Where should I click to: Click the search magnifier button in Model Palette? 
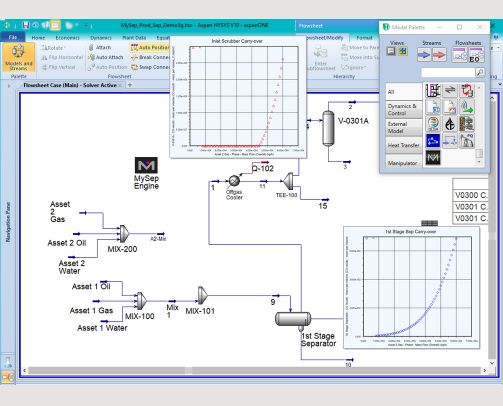click(479, 72)
